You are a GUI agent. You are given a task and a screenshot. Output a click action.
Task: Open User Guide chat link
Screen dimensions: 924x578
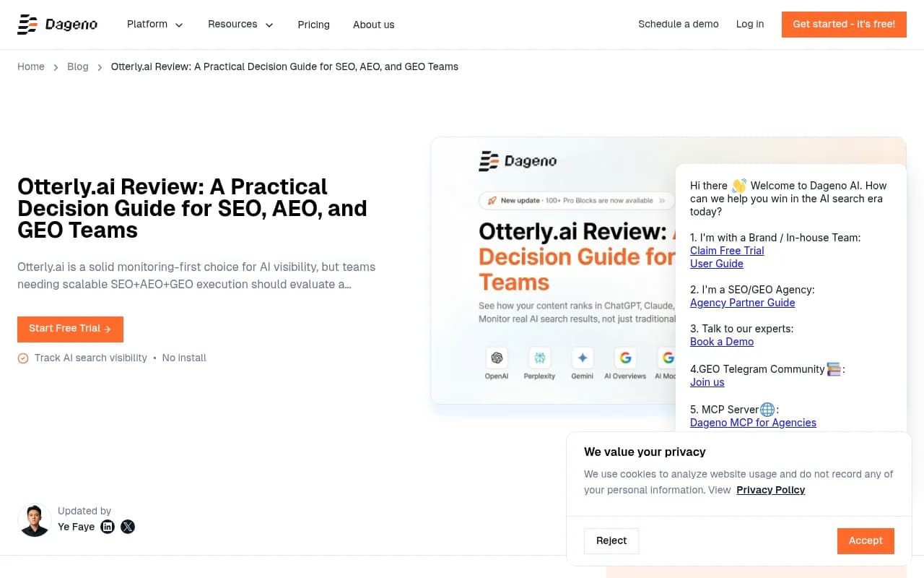717,264
